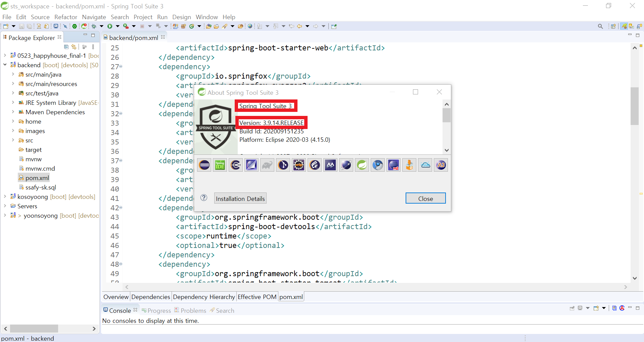Click the Save All toolbar icon
This screenshot has width=644, height=342.
point(30,26)
